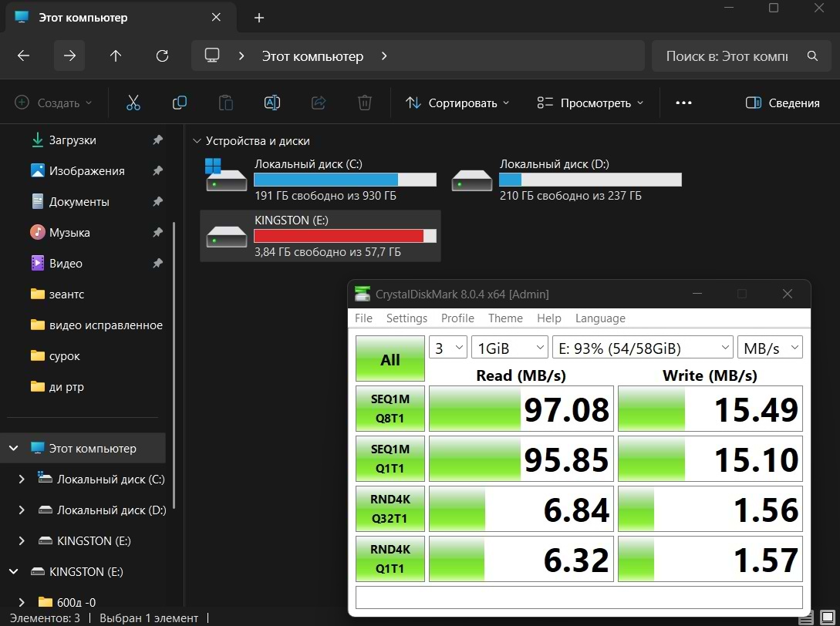Unpin Музыка using its pin icon
The width and height of the screenshot is (840, 626).
(157, 232)
